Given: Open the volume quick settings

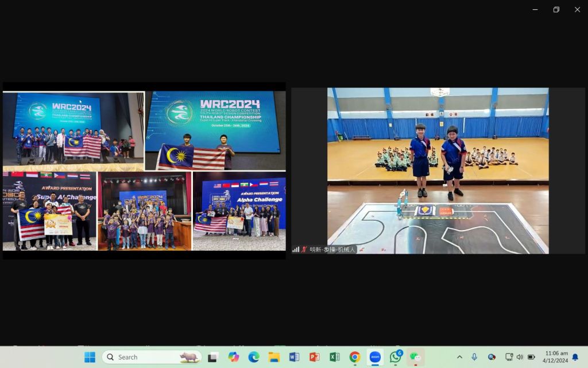Looking at the screenshot, I should pos(520,357).
